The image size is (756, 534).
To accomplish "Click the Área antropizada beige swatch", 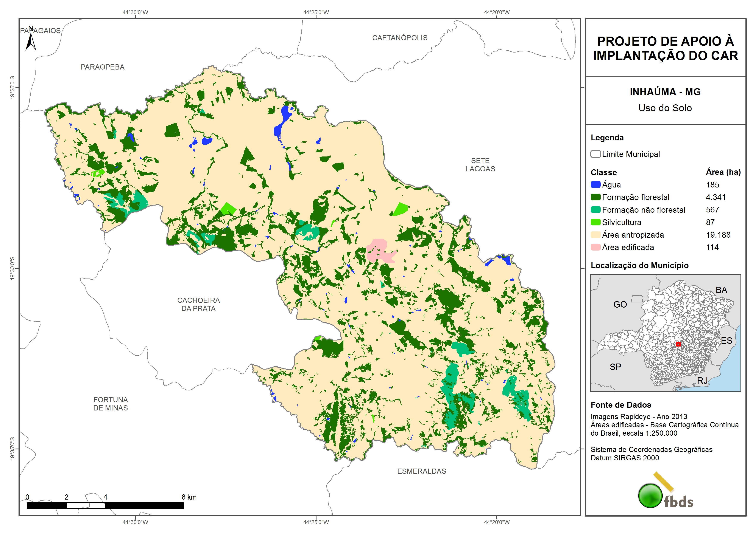I will coord(595,235).
